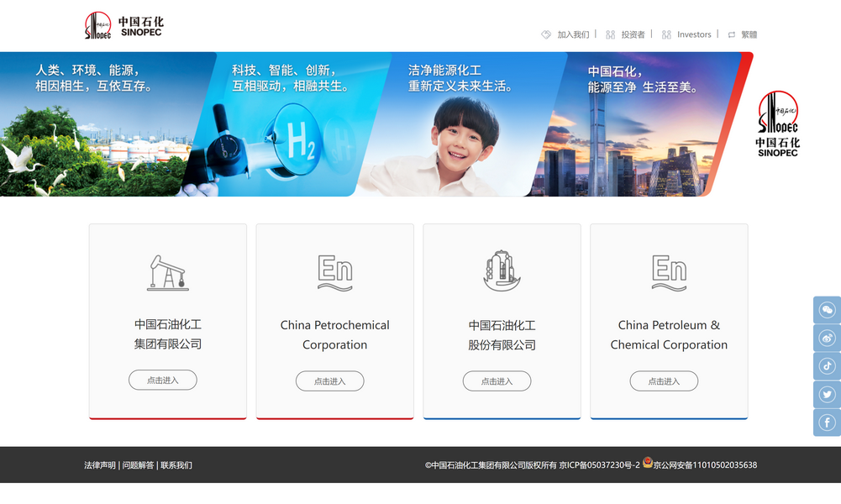The width and height of the screenshot is (841, 504).
Task: Open the TikTok sidebar icon
Action: tap(827, 366)
